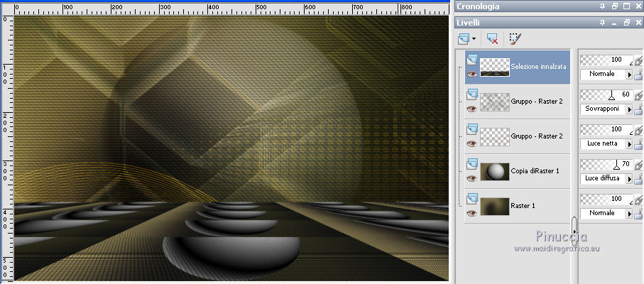Click layer type icon of Copia diRaster 1

click(x=472, y=164)
